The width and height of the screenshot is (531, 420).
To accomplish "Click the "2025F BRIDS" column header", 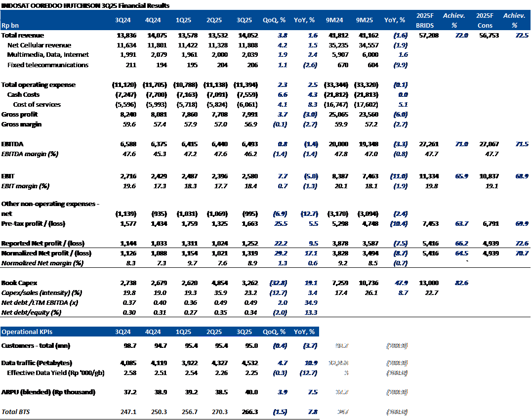I will point(425,20).
